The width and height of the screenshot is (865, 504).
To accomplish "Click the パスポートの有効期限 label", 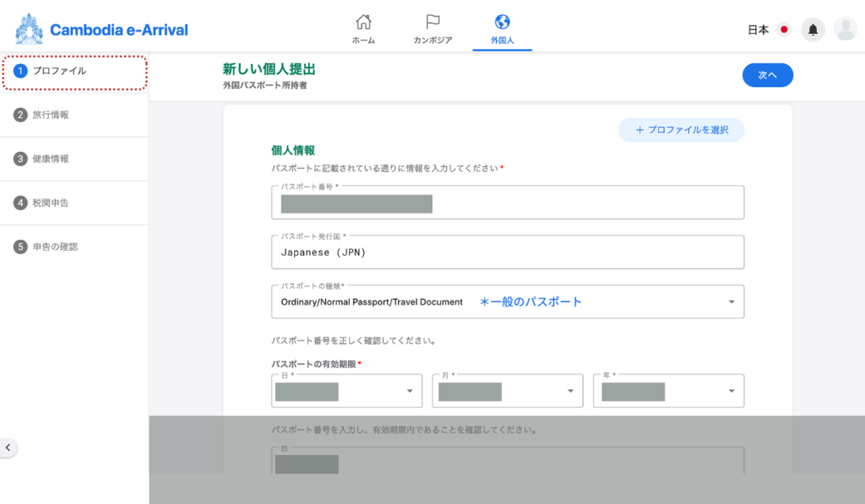I will pyautogui.click(x=313, y=364).
